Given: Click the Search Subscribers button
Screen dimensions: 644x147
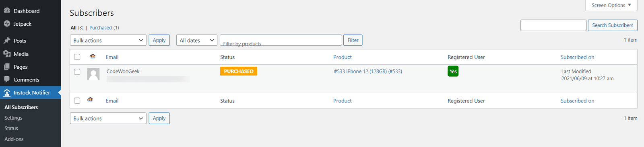Looking at the screenshot, I should [x=613, y=25].
